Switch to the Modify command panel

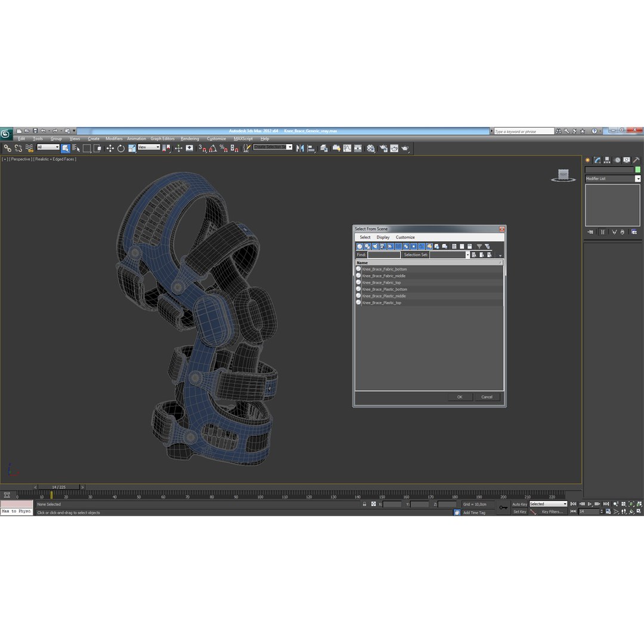[597, 160]
